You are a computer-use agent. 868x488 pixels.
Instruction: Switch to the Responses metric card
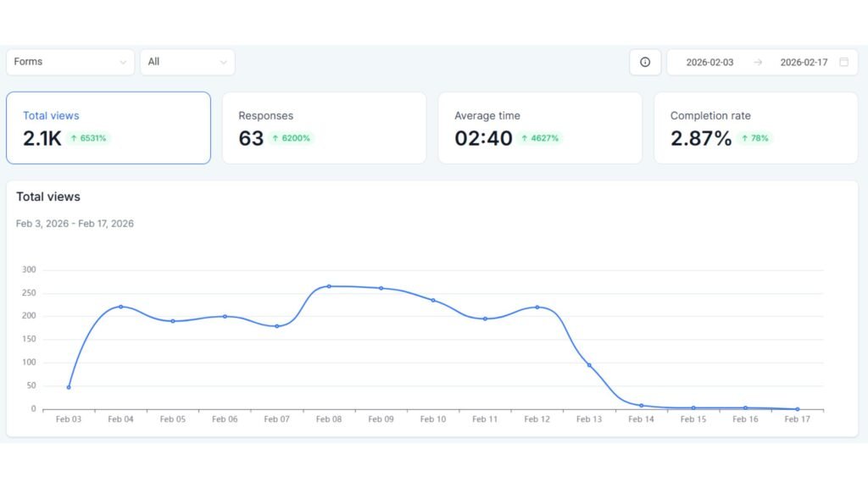pyautogui.click(x=325, y=127)
